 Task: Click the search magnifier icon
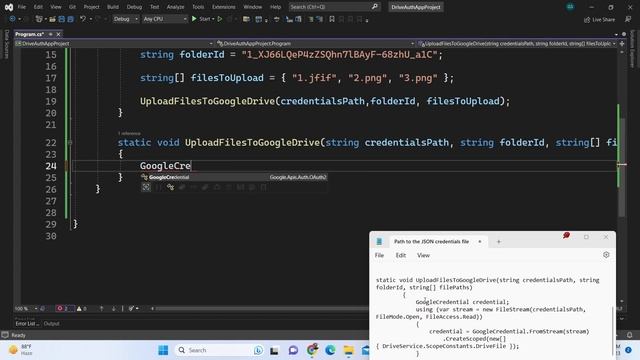[x=375, y=7]
